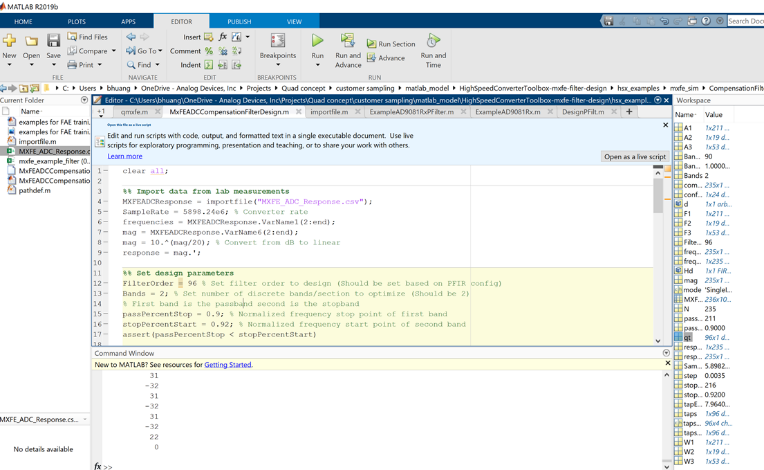Switch to the APPS ribbon tab
764x470 pixels.
[x=128, y=21]
